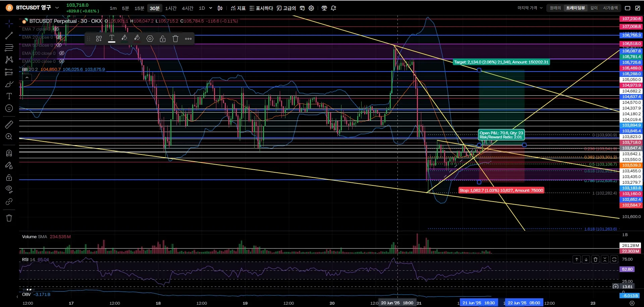Viewport: 644px width, 307px height.
Task: Open drawing settings hexagon icon
Action: click(150, 39)
